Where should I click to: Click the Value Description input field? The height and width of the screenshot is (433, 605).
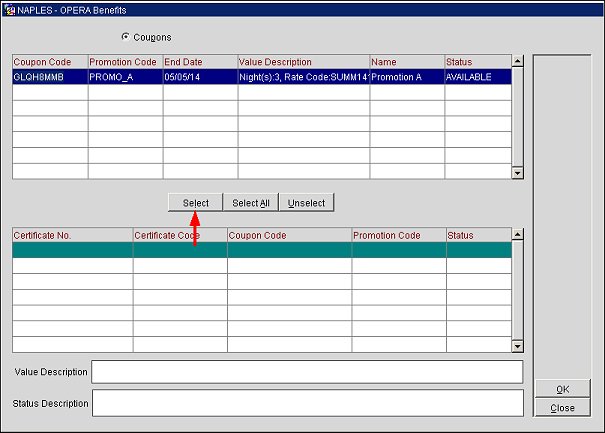(307, 372)
